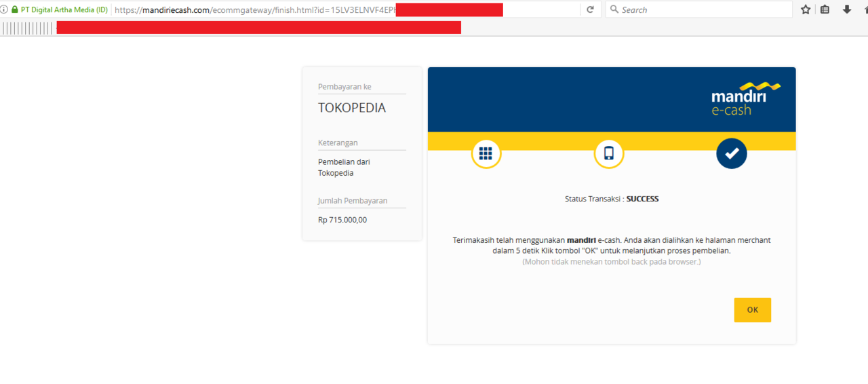This screenshot has width=868, height=384.
Task: Click the magnifier icon in search box
Action: tap(614, 9)
